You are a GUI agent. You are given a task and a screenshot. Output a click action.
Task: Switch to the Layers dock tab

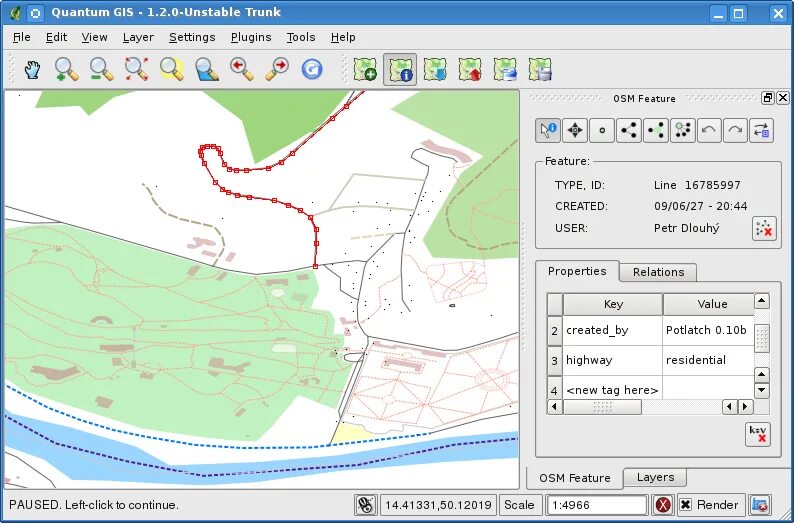click(x=655, y=477)
